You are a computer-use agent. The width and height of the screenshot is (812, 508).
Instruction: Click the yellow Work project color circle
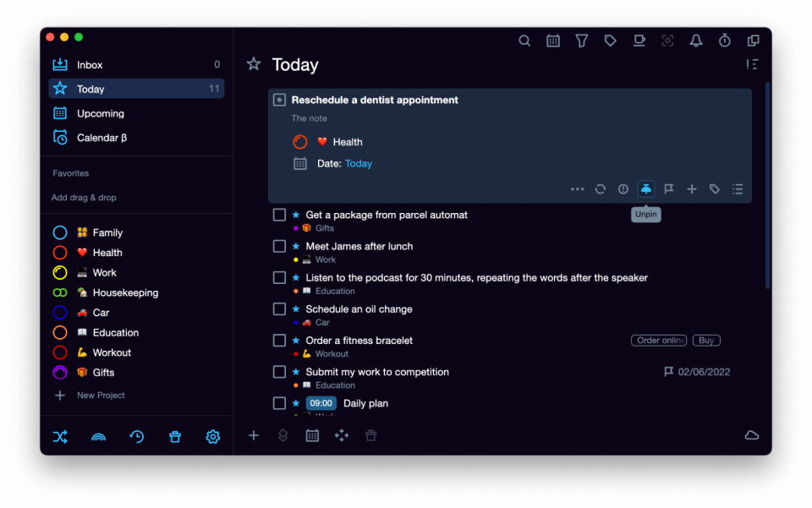pos(59,272)
